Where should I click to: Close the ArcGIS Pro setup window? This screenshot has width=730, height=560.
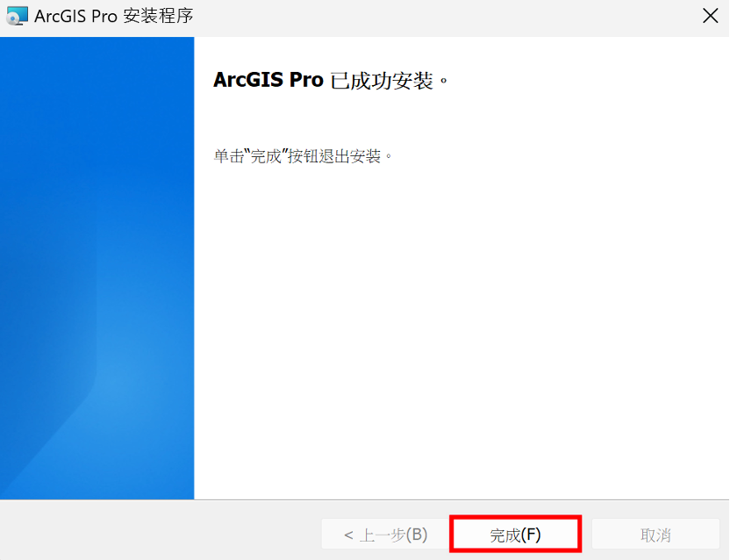coord(710,16)
